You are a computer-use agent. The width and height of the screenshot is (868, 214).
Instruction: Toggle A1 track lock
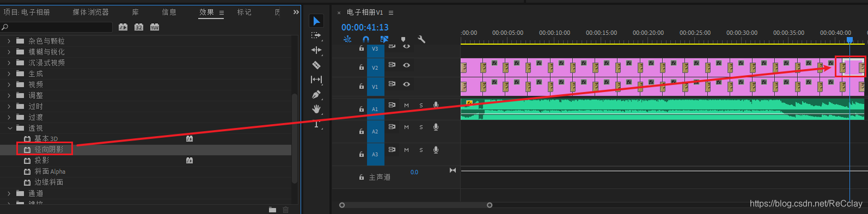(x=361, y=109)
